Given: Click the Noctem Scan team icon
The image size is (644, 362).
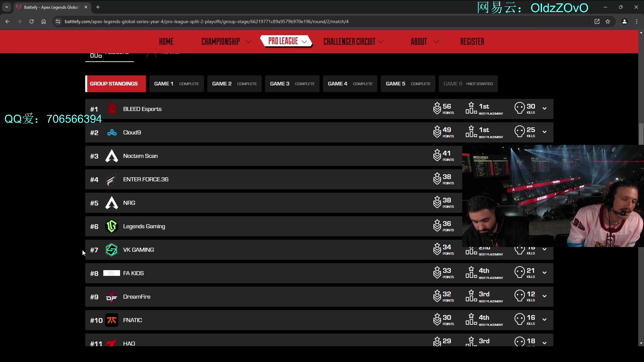Looking at the screenshot, I should pyautogui.click(x=111, y=156).
